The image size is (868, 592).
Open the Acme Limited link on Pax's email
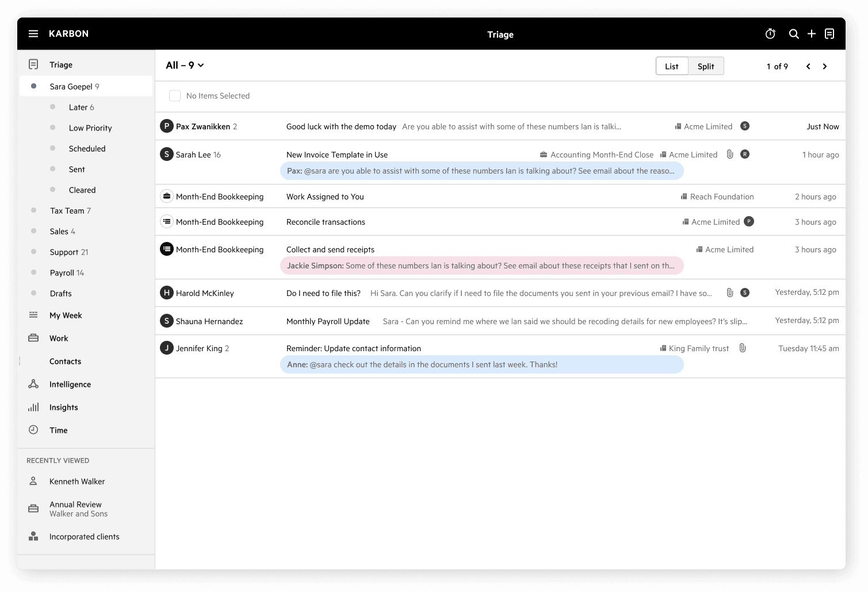tap(708, 126)
